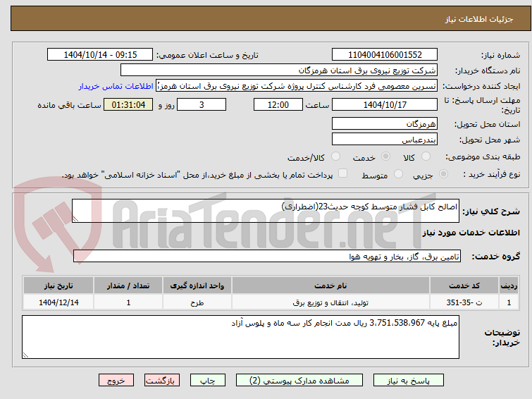Click the تعداد / مقدار column header
This screenshot has height=399, width=532.
[128, 286]
